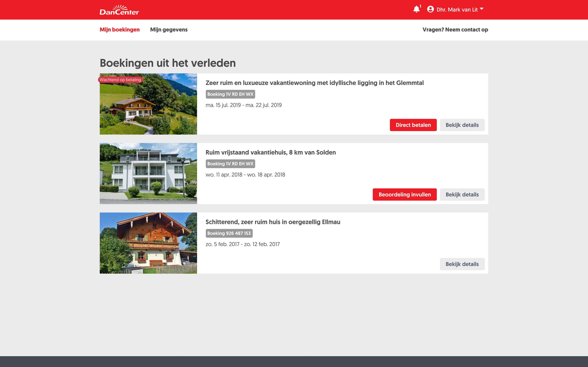This screenshot has width=588, height=367.
Task: Open the Mijn boekingen tab
Action: coord(120,30)
